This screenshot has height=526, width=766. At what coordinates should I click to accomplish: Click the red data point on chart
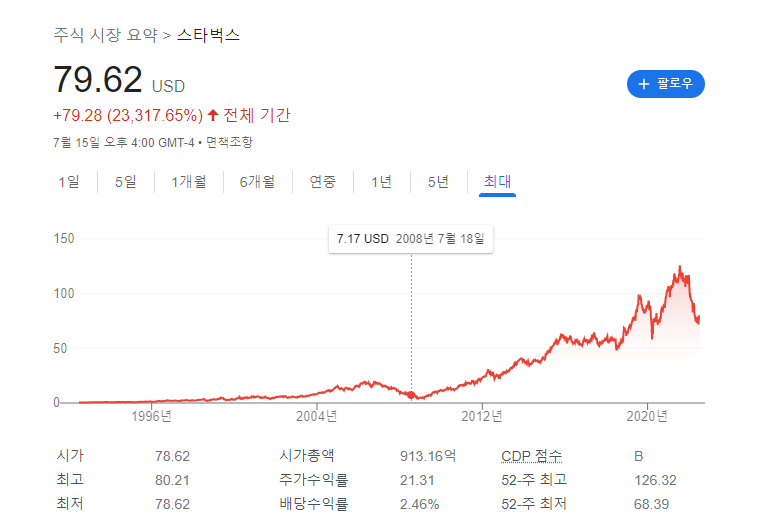[x=411, y=395]
